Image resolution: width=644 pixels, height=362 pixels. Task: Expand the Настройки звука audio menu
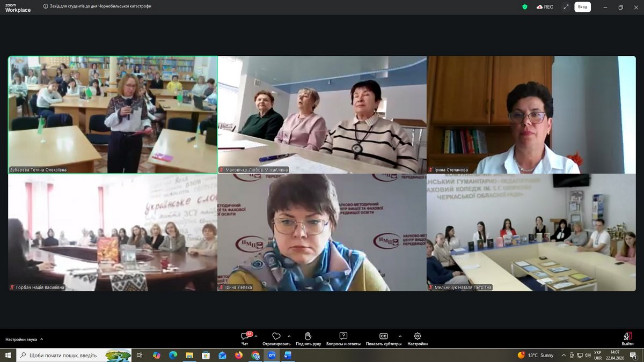pyautogui.click(x=24, y=339)
